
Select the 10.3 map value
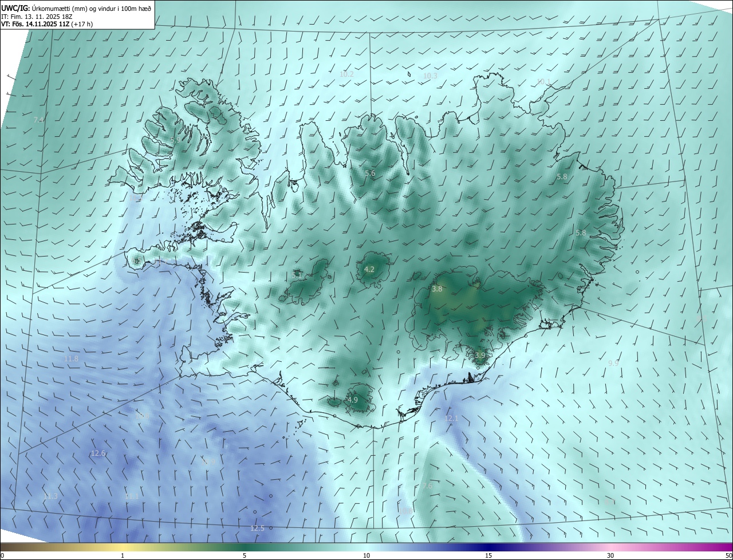click(x=430, y=76)
